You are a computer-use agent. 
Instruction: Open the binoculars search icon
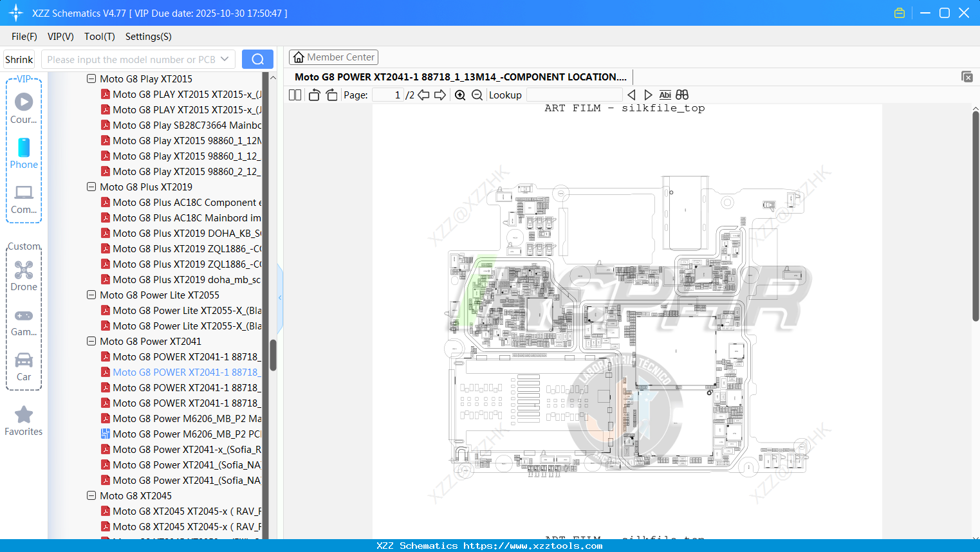tap(682, 95)
